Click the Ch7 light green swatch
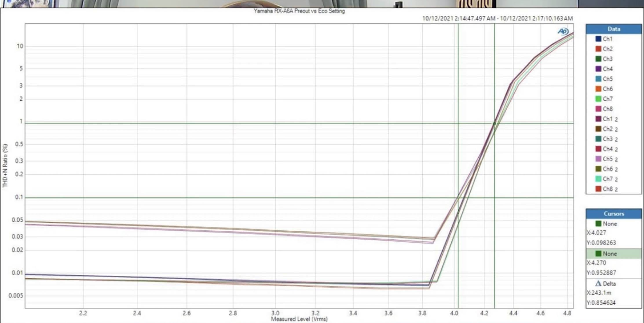The image size is (644, 323). 598,99
